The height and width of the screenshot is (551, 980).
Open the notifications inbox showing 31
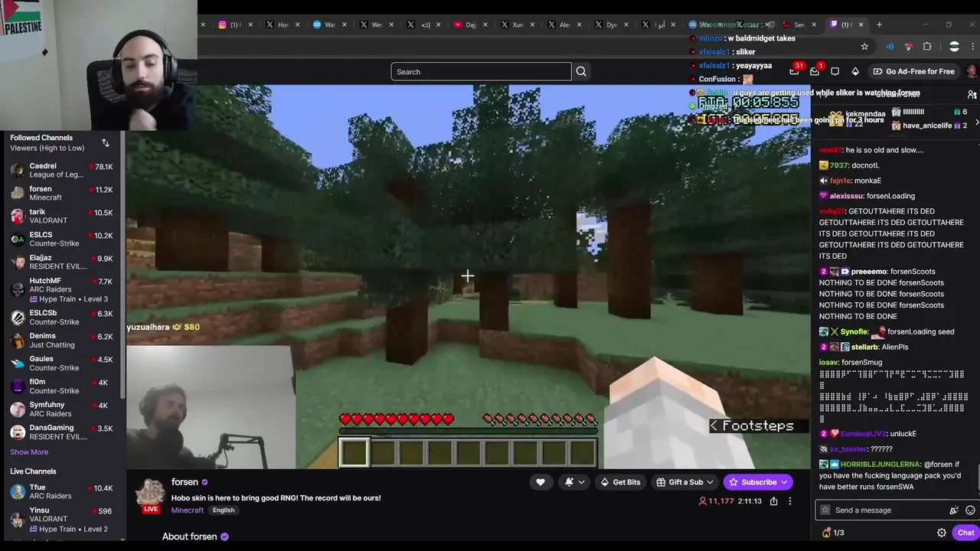[795, 71]
